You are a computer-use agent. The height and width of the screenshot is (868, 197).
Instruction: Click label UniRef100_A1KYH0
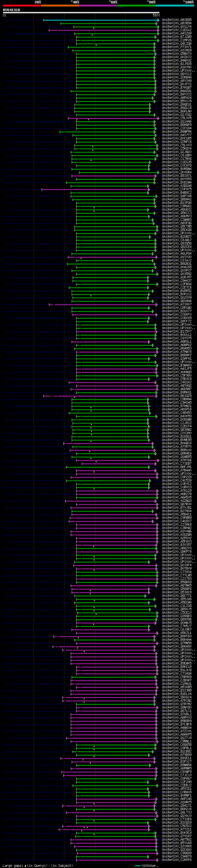(x=177, y=67)
